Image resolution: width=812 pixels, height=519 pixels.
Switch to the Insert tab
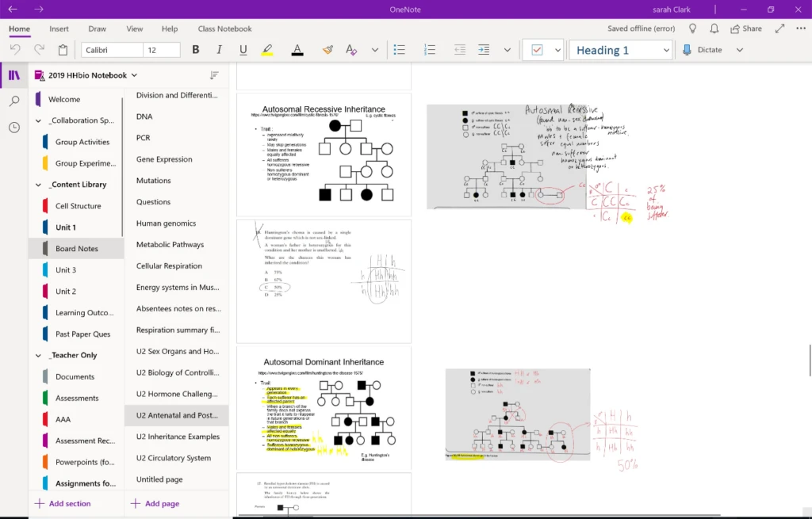59,29
